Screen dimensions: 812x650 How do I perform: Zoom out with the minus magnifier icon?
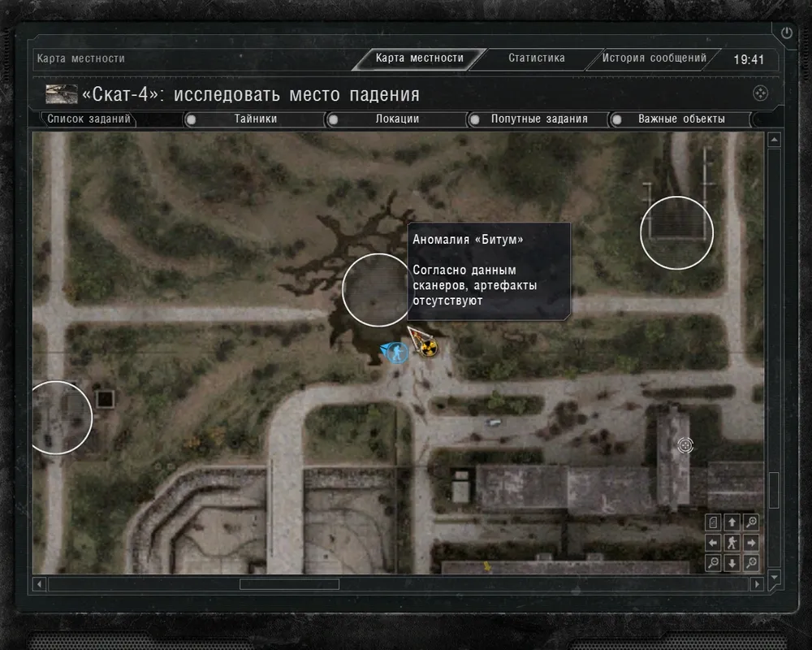[713, 563]
